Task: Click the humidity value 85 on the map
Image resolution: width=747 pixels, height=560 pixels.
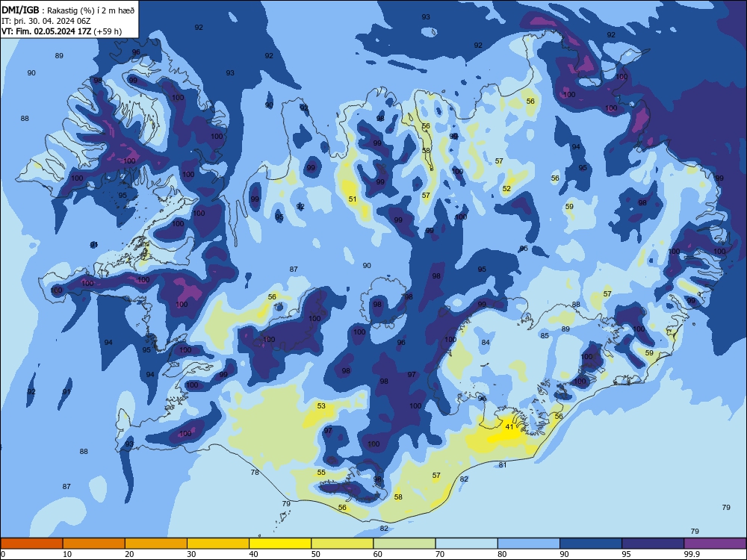Action: coord(545,336)
